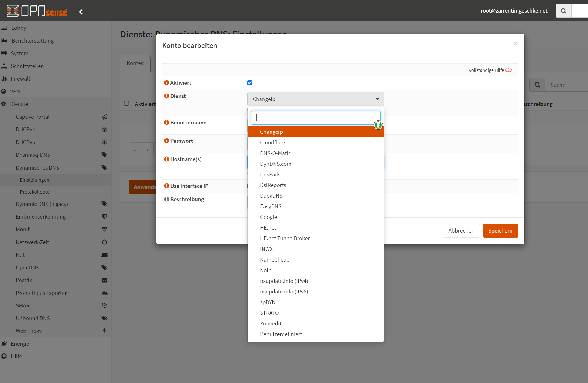Select Google from the service list
This screenshot has height=383, width=588.
click(316, 217)
